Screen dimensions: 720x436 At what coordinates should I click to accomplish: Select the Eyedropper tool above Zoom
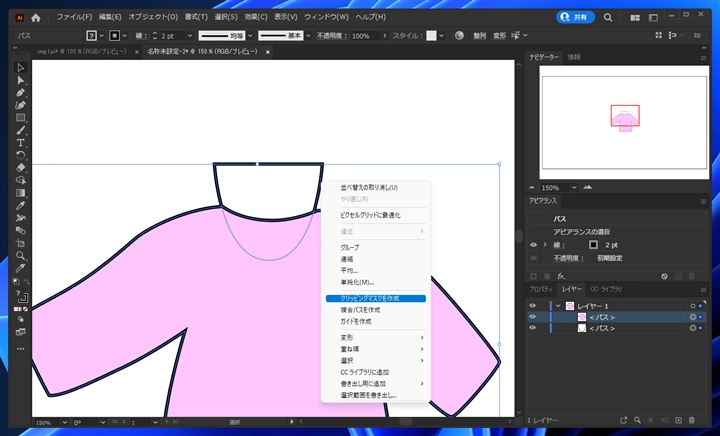(21, 205)
